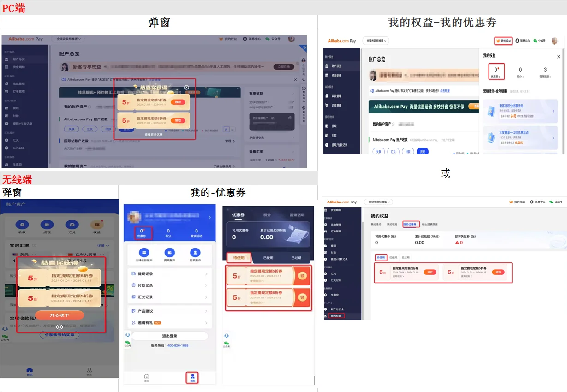
Task: Open profile chevron on mobile 我的 page
Action: [x=209, y=217]
